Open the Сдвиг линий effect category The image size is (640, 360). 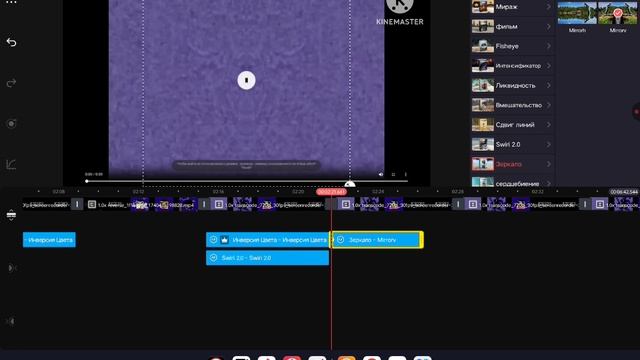point(513,124)
